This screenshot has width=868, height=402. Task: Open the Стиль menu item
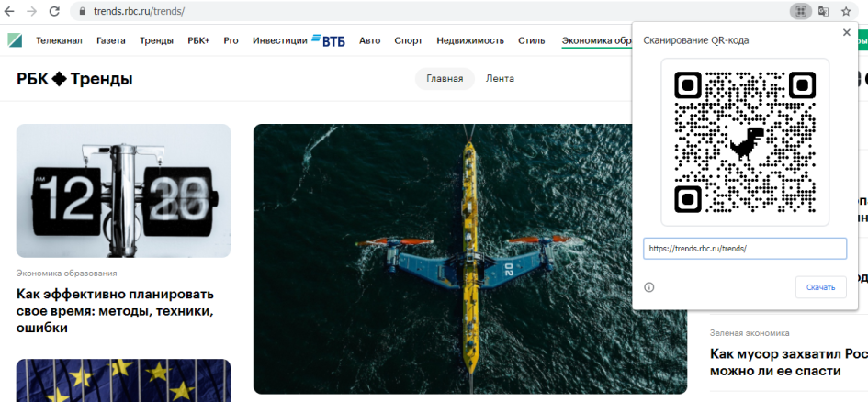click(532, 40)
